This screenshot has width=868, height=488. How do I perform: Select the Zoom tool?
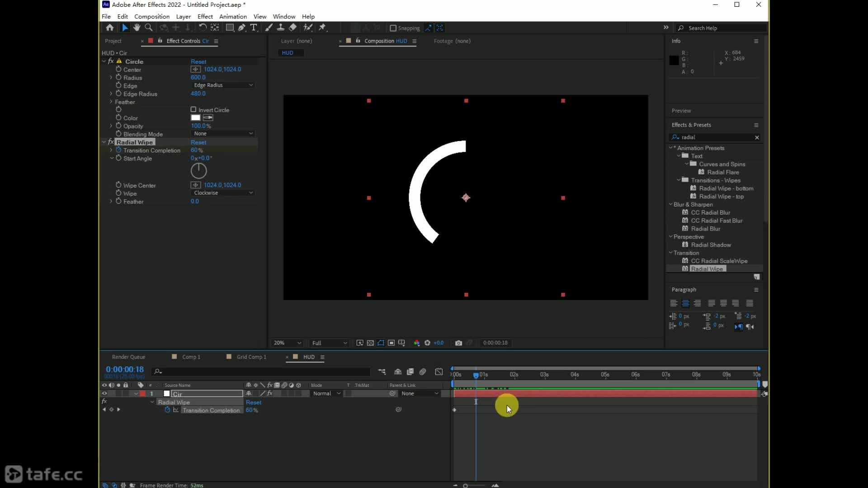click(x=148, y=28)
